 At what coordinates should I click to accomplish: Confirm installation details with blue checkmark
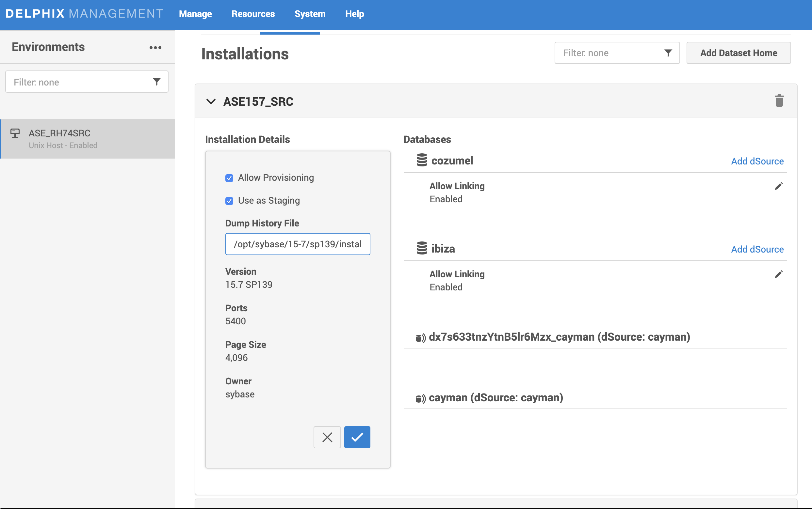[x=357, y=437]
